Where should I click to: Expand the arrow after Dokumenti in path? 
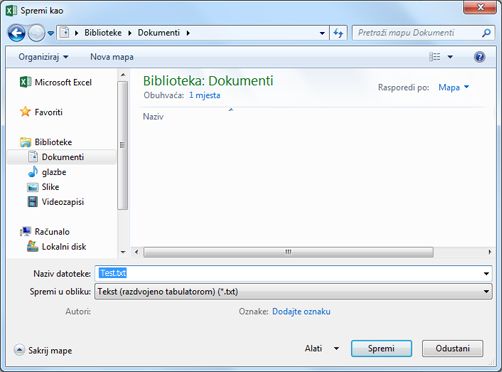click(188, 33)
